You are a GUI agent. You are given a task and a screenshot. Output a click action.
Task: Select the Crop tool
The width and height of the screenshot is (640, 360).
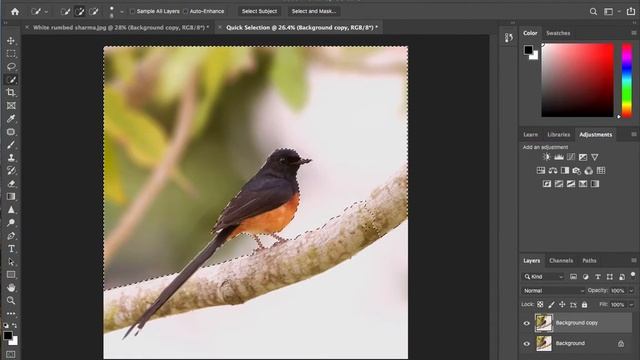click(x=11, y=93)
